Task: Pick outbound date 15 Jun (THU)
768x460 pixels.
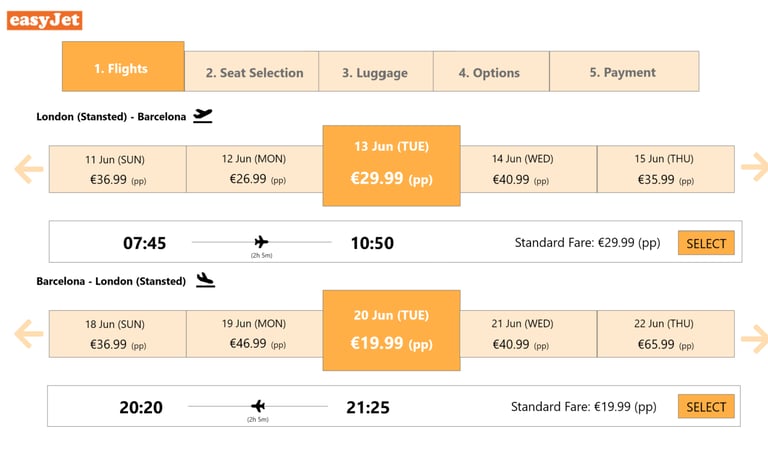Action: pyautogui.click(x=665, y=169)
